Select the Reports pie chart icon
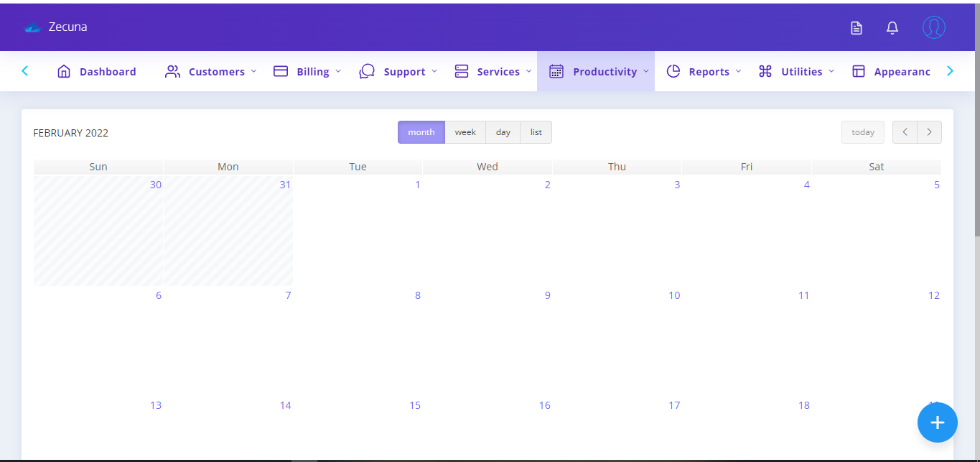 coord(673,71)
